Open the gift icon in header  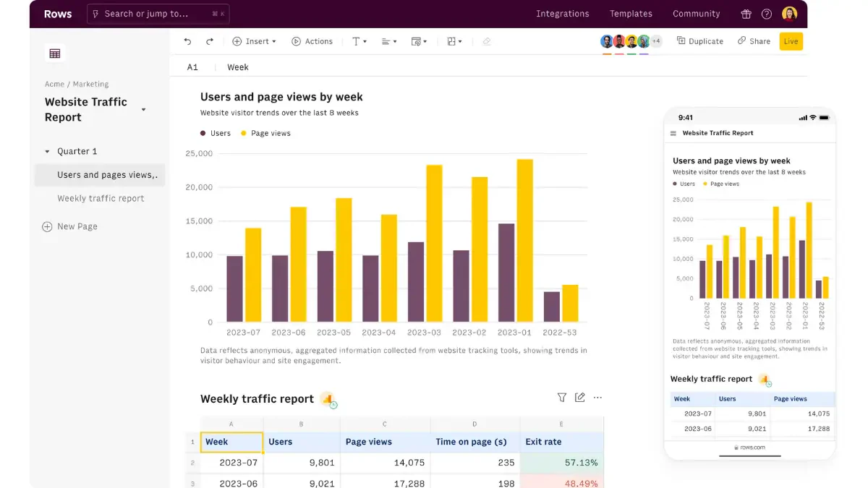coord(746,14)
